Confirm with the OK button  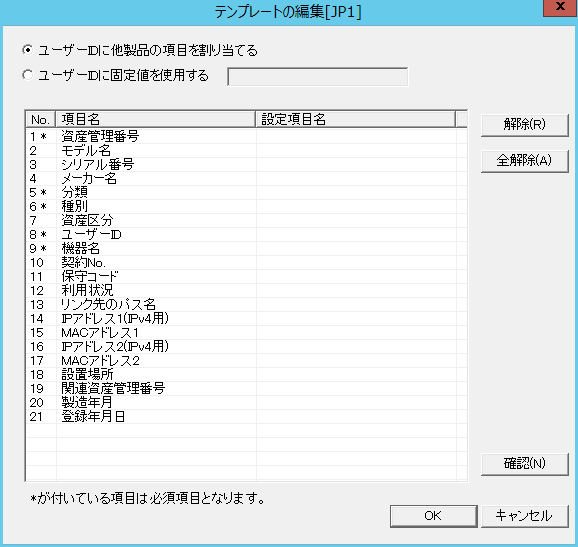coord(434,516)
